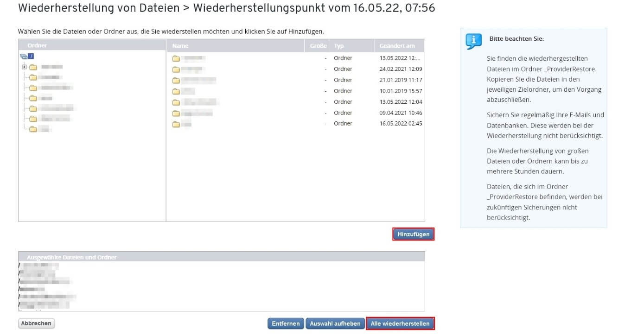Click the Ordner tree panel header
The image size is (644, 335).
[92, 45]
